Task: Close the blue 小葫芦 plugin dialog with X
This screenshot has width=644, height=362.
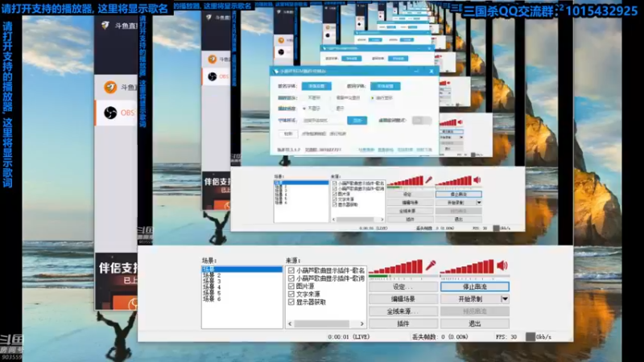Action: tap(431, 71)
